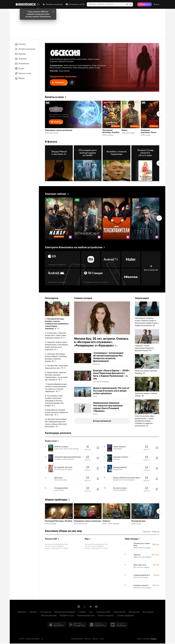The image size is (175, 644).
Task: Play the Смешарики сквозь вселенные trailer
Action: [x=87, y=511]
